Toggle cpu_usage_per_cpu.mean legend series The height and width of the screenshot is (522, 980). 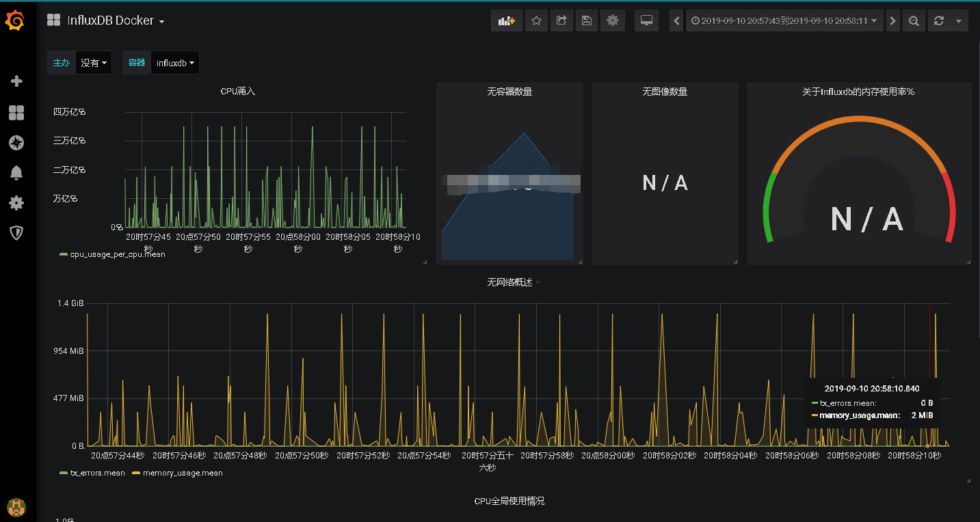[118, 254]
